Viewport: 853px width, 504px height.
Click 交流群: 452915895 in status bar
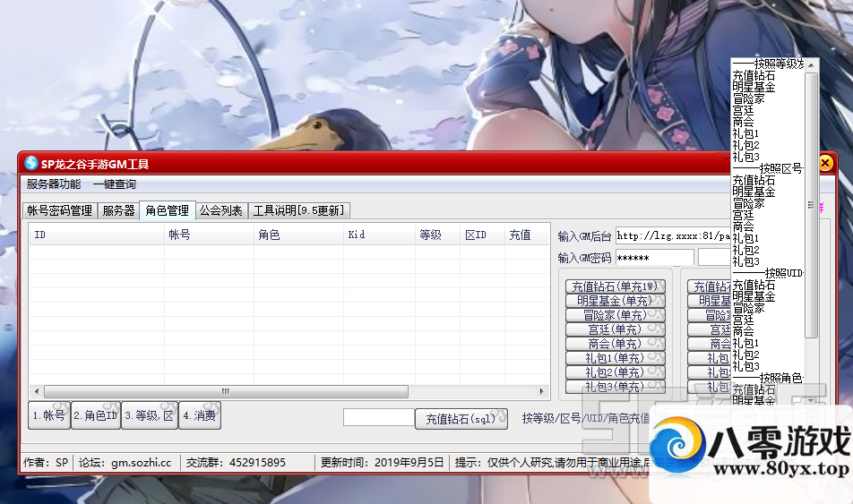[236, 463]
